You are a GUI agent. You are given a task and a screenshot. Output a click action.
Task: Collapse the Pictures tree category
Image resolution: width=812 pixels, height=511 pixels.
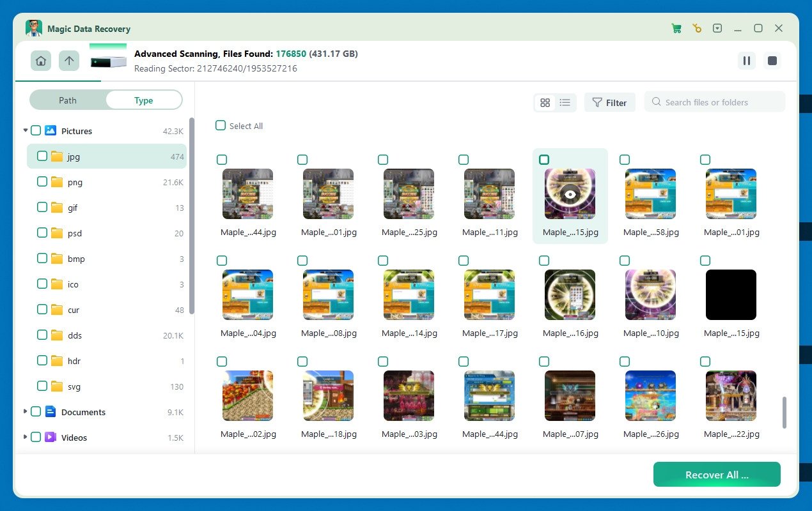pyautogui.click(x=26, y=130)
